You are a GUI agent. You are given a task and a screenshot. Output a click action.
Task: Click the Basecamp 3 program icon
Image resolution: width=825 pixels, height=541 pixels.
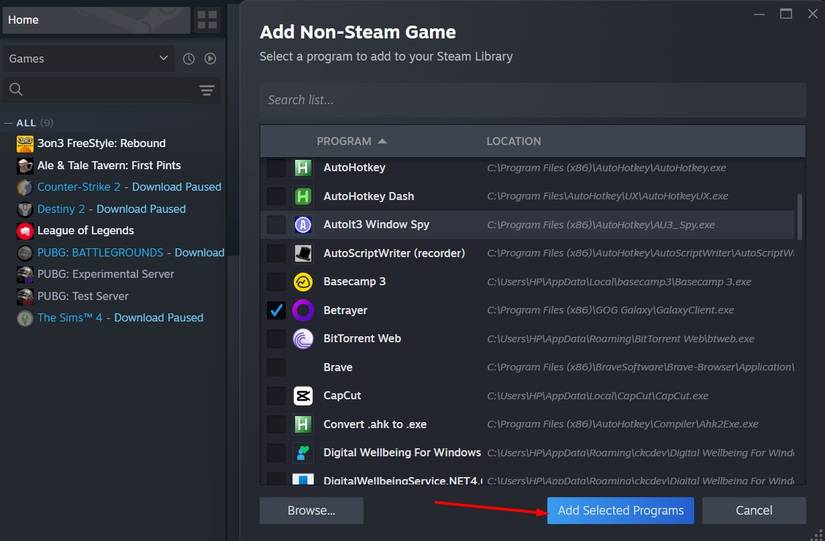click(x=303, y=282)
